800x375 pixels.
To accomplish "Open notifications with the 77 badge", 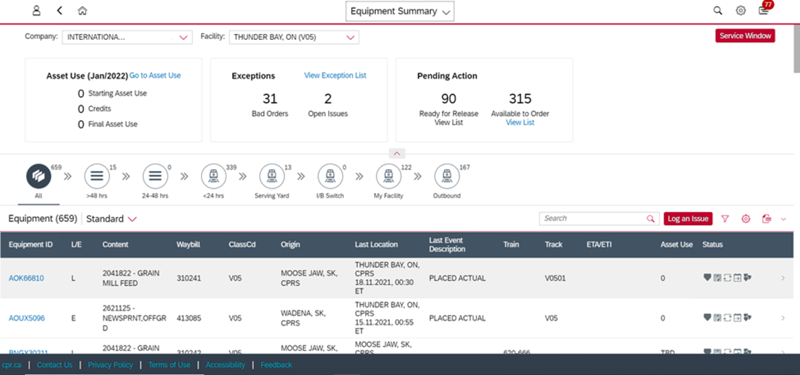I will [x=765, y=9].
